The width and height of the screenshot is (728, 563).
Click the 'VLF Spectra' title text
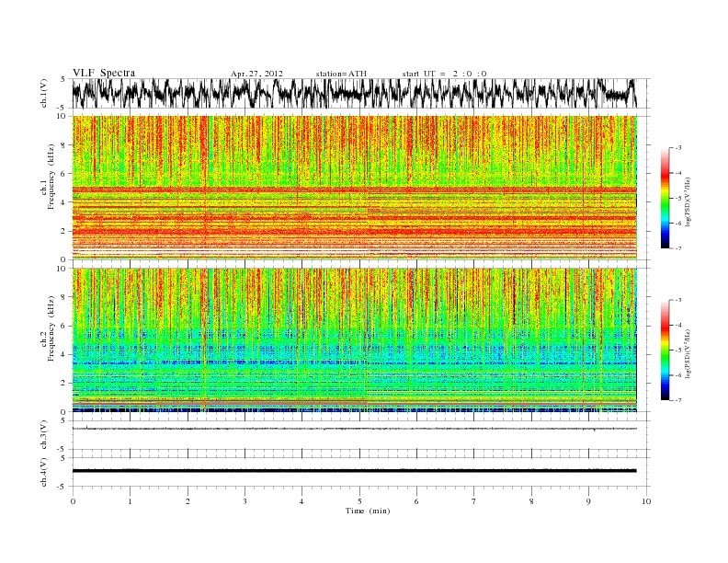tap(104, 73)
